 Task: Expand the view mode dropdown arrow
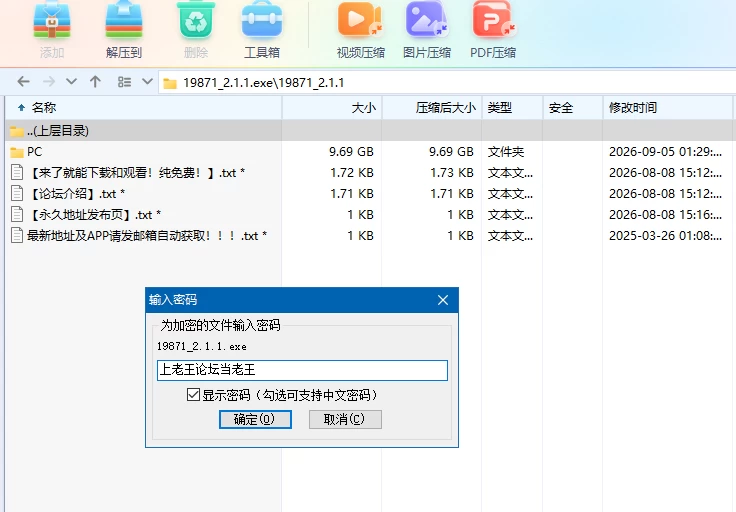pyautogui.click(x=147, y=82)
